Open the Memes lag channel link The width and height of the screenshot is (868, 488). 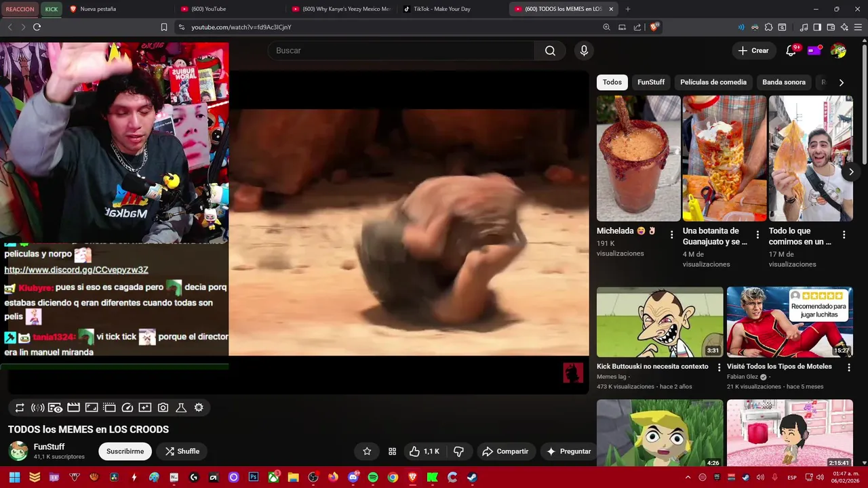point(611,377)
